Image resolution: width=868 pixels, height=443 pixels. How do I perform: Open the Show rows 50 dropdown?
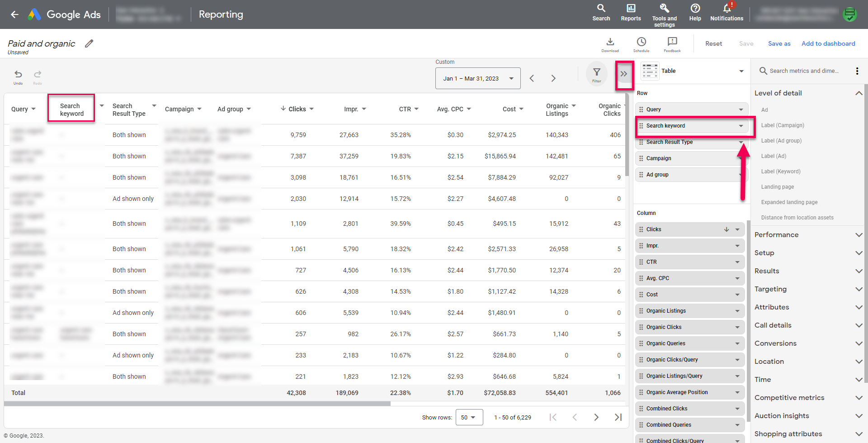coord(469,417)
